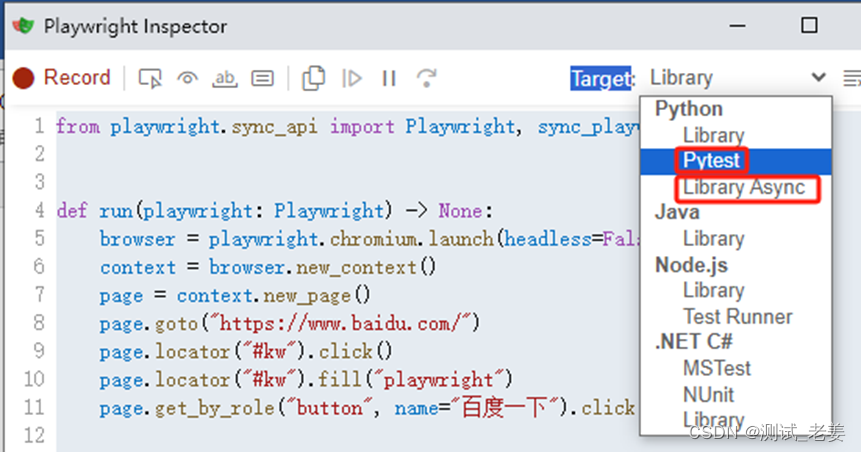Click the 'page = context.new_page()' line
The width and height of the screenshot is (861, 452).
coord(234,295)
